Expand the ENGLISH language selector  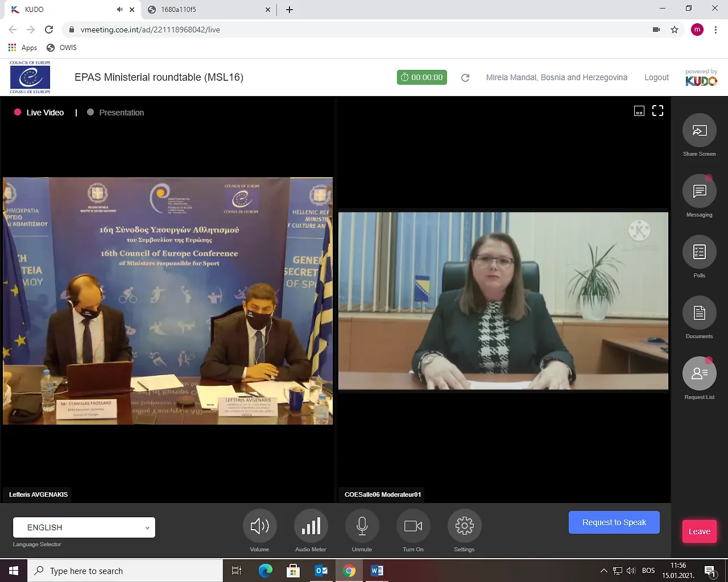tap(84, 527)
